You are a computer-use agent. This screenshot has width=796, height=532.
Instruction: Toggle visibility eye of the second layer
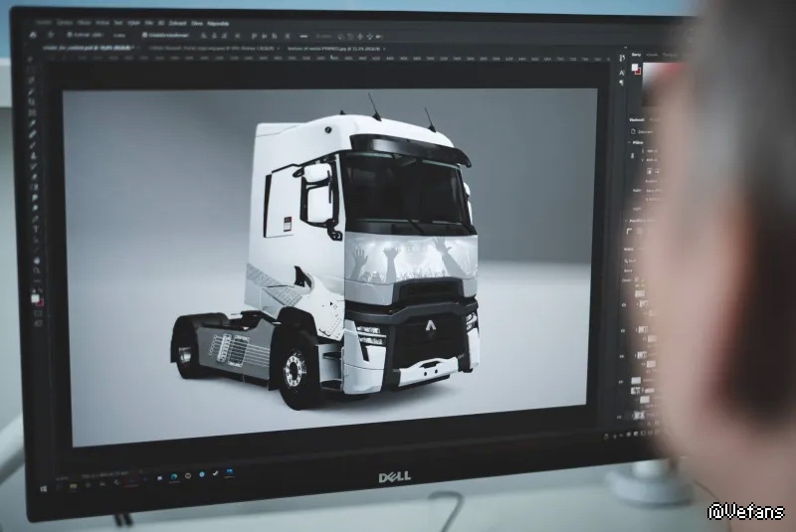(623, 331)
